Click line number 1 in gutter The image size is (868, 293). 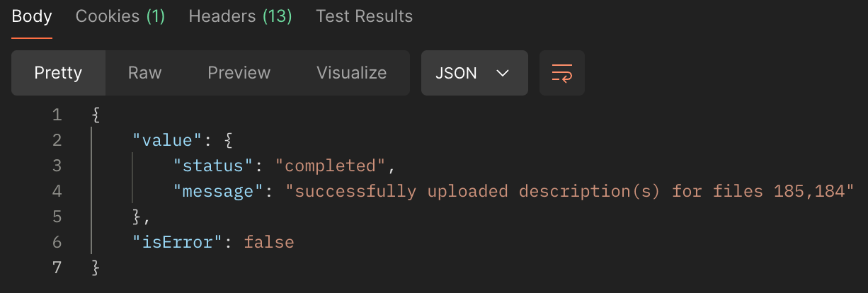57,115
